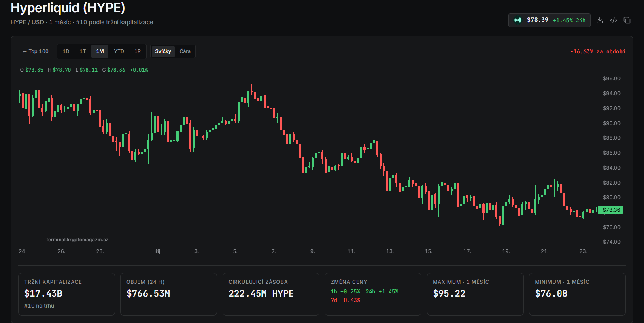Click the 7d -0.43% change text

pos(345,300)
